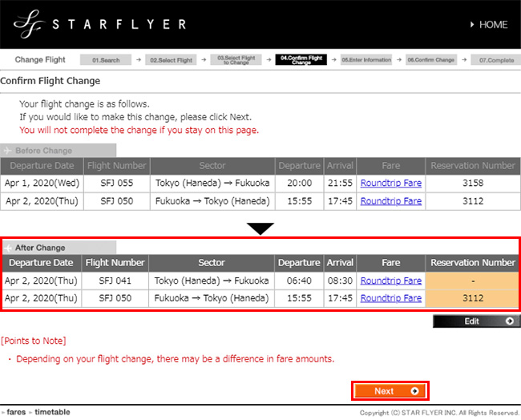521x420 pixels.
Task: Open the fares footer link
Action: point(16,412)
